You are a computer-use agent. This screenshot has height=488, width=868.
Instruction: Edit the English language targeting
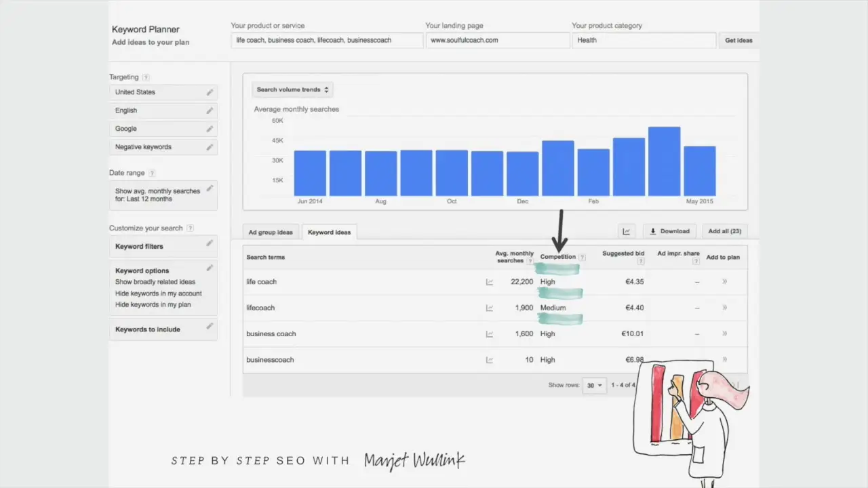210,110
